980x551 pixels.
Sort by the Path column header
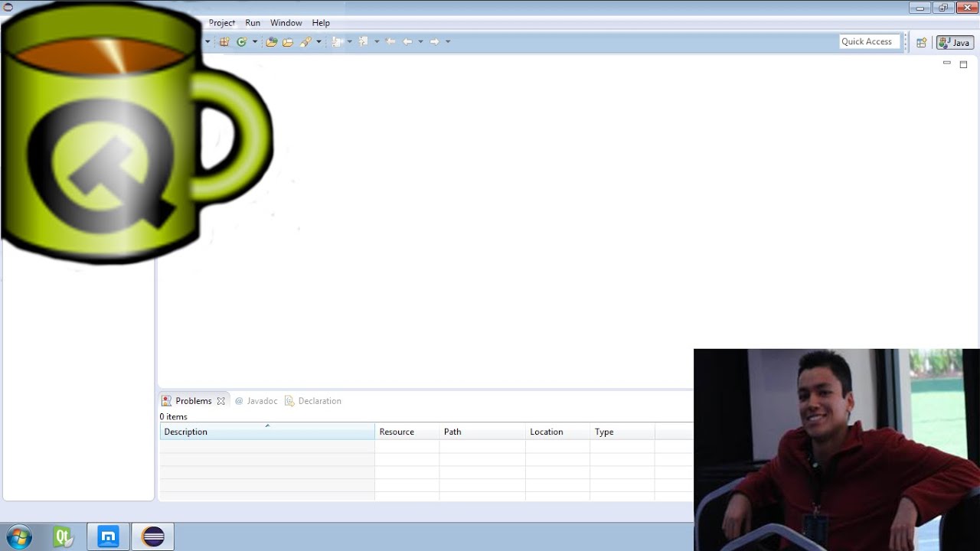(x=482, y=432)
